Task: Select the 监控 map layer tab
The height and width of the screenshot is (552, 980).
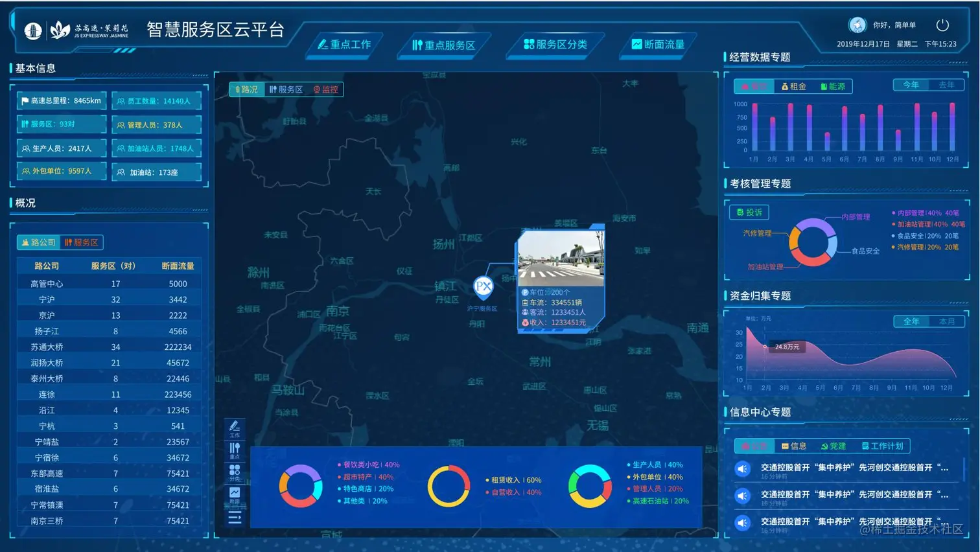Action: pyautogui.click(x=326, y=89)
